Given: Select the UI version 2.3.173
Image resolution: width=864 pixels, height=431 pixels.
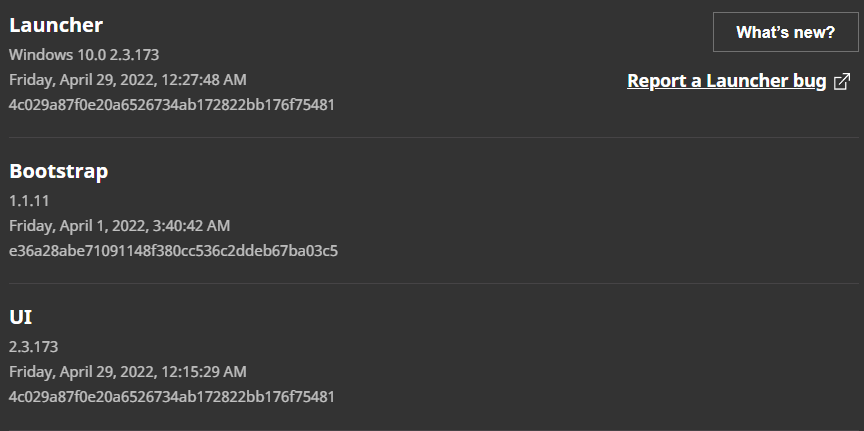Looking at the screenshot, I should pos(34,346).
